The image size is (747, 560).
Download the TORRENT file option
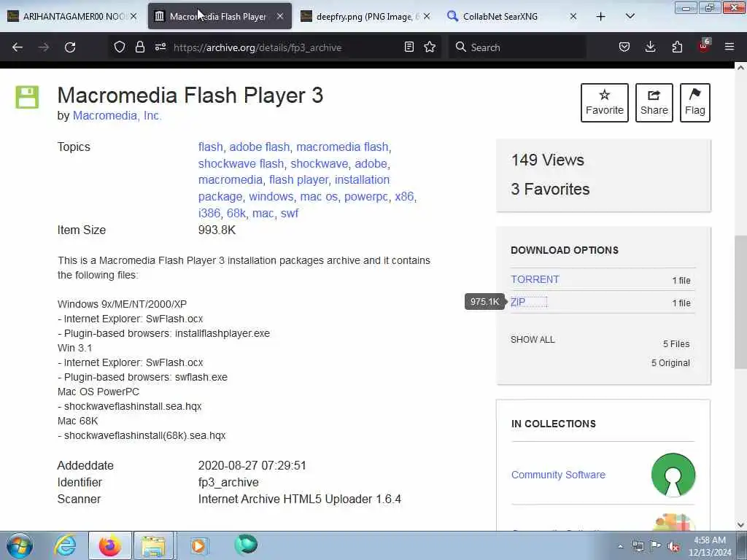point(535,279)
